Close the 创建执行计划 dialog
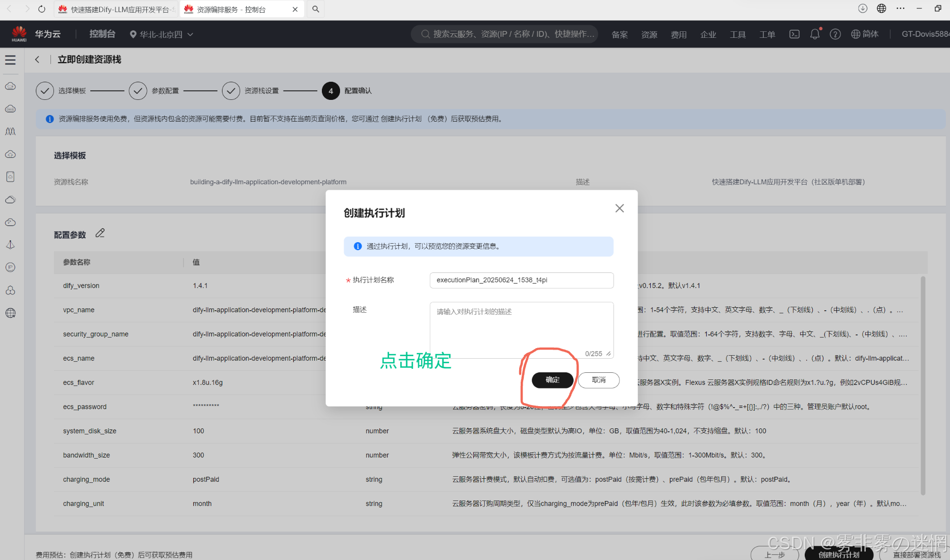950x560 pixels. point(620,208)
